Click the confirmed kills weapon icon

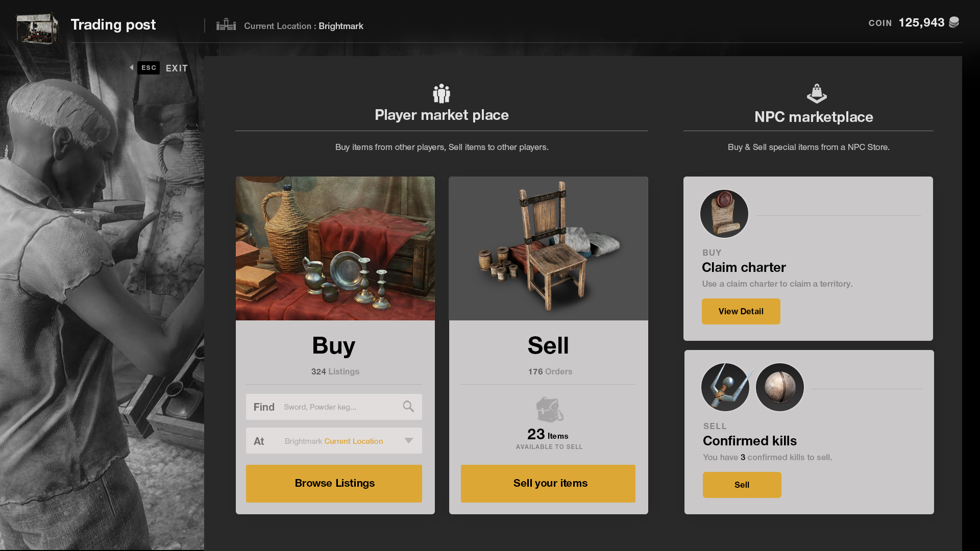pyautogui.click(x=725, y=387)
